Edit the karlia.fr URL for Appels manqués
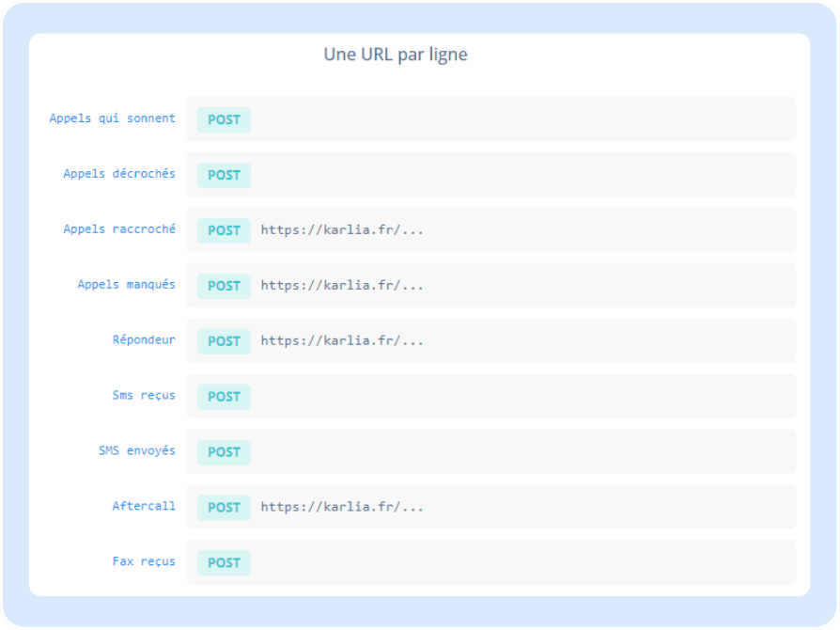This screenshot has height=630, width=840. point(342,286)
